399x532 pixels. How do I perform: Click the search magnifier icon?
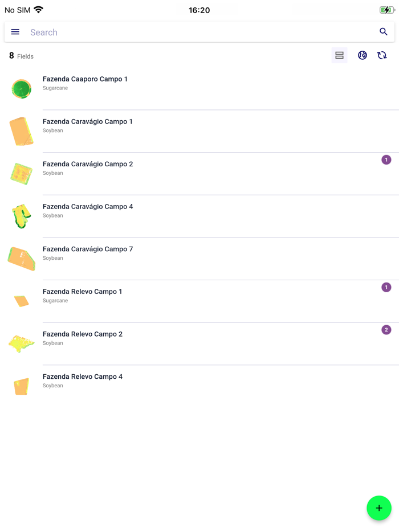tap(384, 32)
